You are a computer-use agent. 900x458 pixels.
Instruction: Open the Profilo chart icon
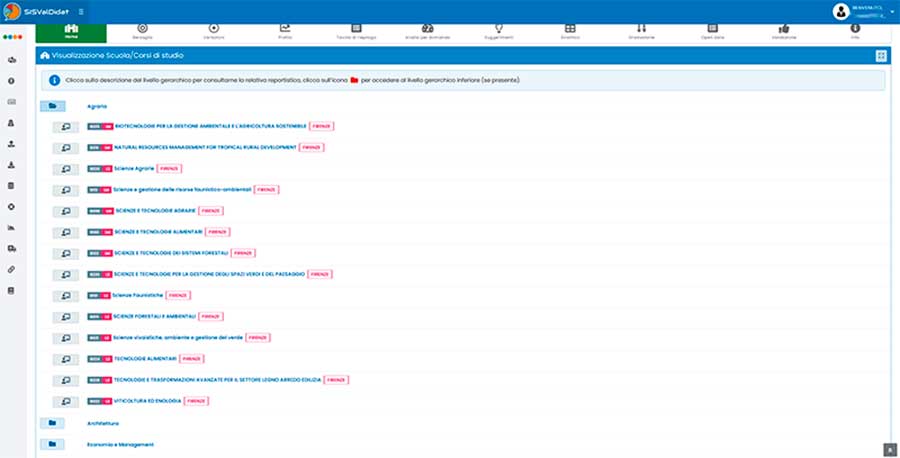click(x=285, y=29)
